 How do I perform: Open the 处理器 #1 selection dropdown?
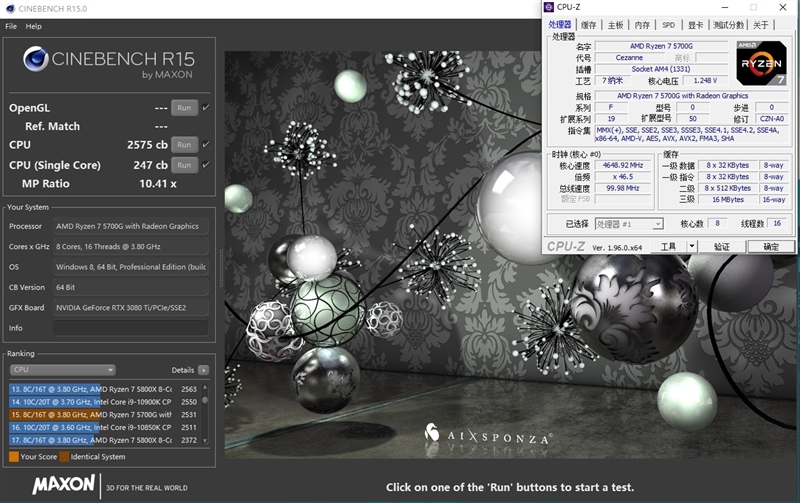pyautogui.click(x=629, y=224)
